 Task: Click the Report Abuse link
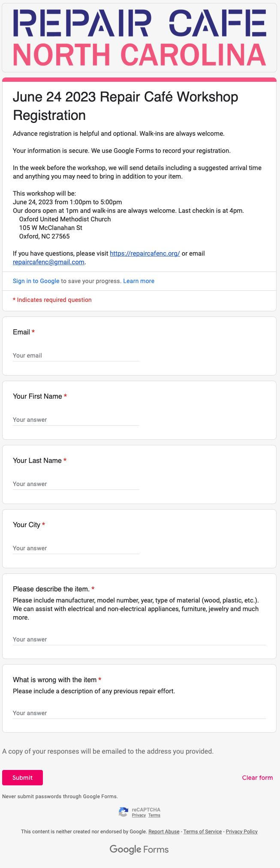164,832
